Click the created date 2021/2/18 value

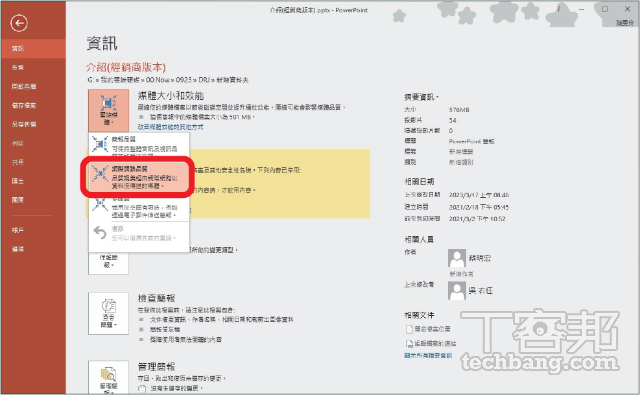click(x=479, y=207)
